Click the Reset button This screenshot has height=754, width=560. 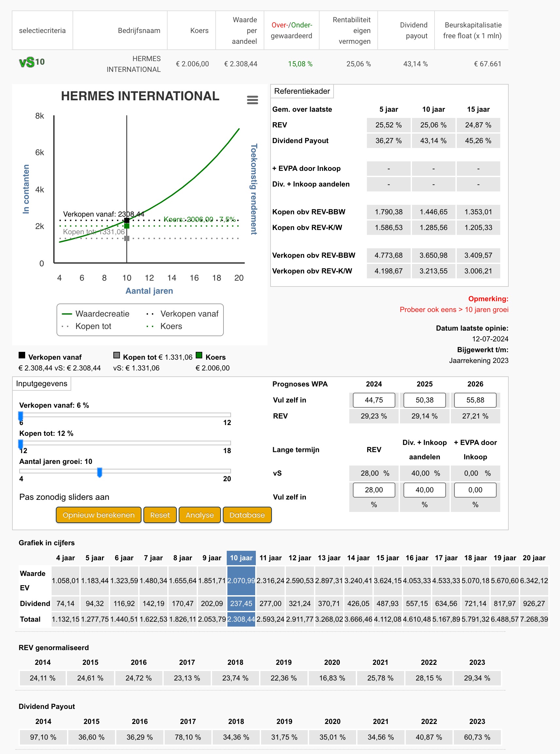coord(160,515)
